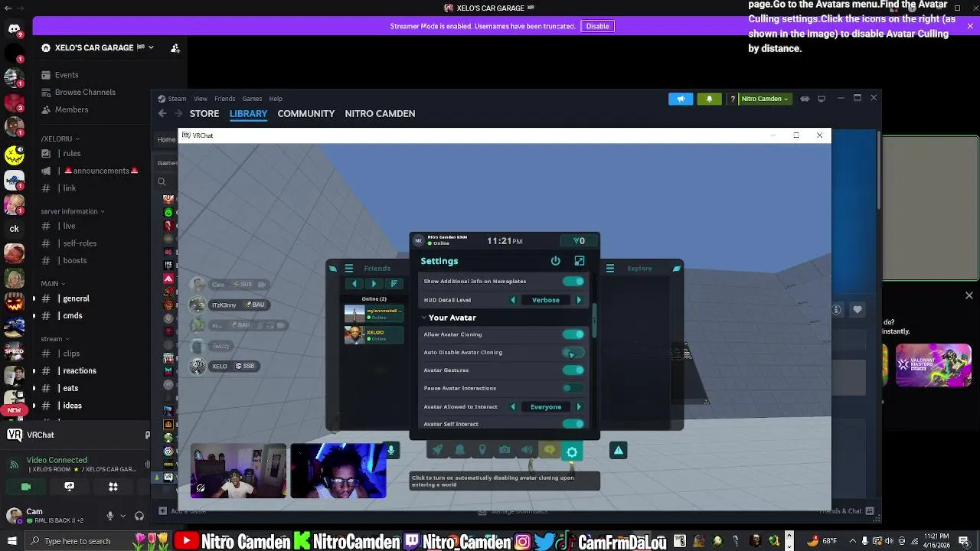Click Avatar Allowed to Interact left arrow

pyautogui.click(x=513, y=406)
